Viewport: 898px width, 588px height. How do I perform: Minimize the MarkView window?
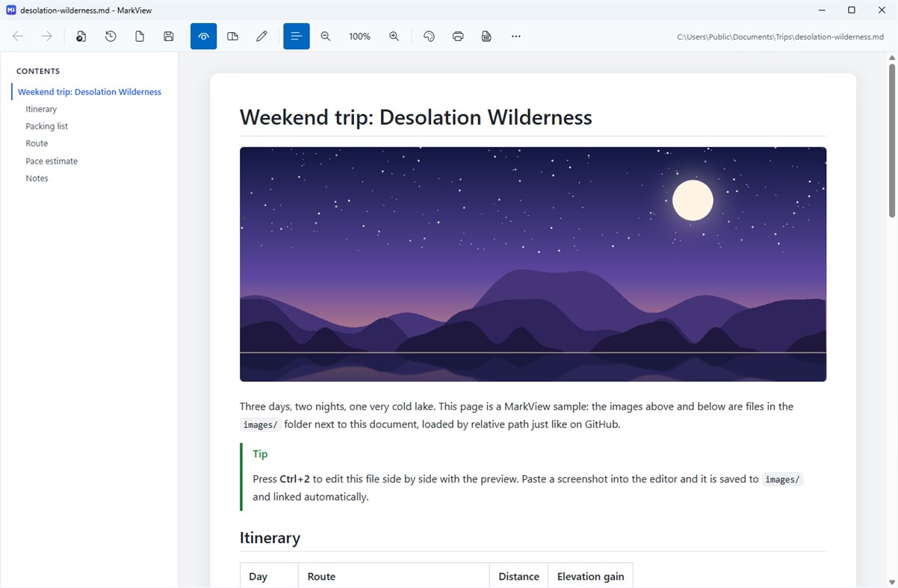point(821,10)
